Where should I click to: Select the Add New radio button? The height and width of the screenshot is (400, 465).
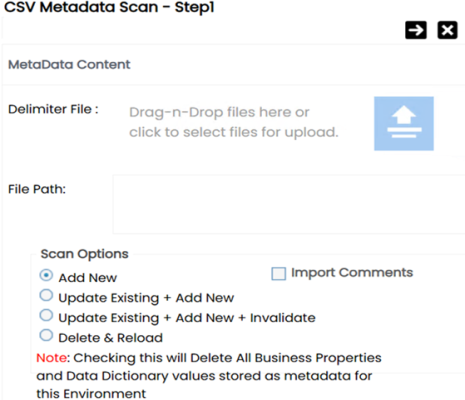tap(46, 275)
